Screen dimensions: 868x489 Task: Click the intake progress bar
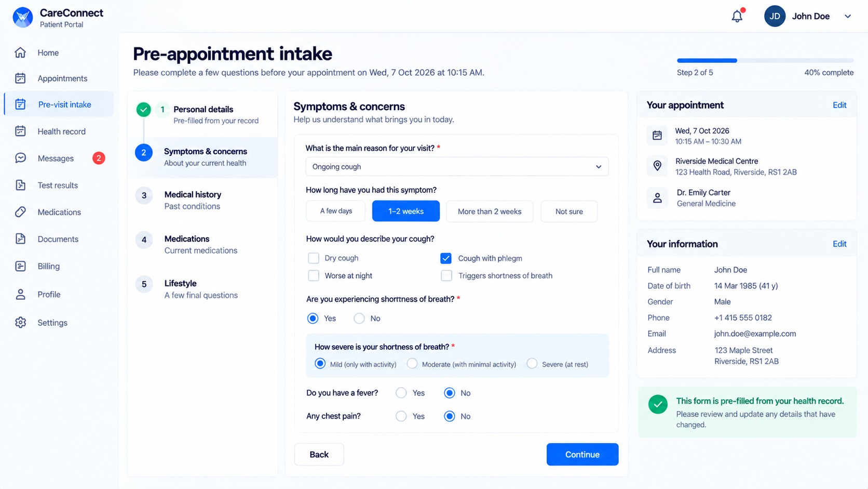click(x=765, y=61)
